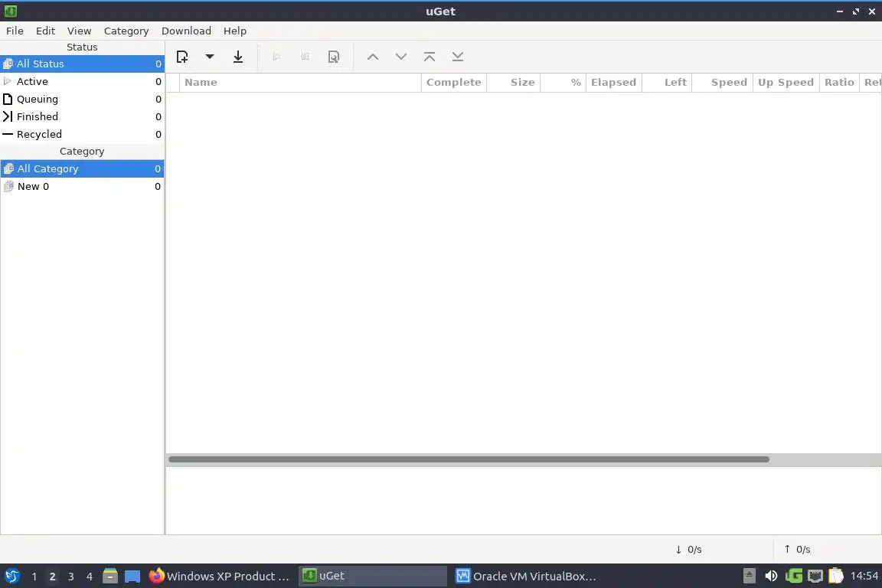
Task: Click the Elapsed column header
Action: (614, 83)
